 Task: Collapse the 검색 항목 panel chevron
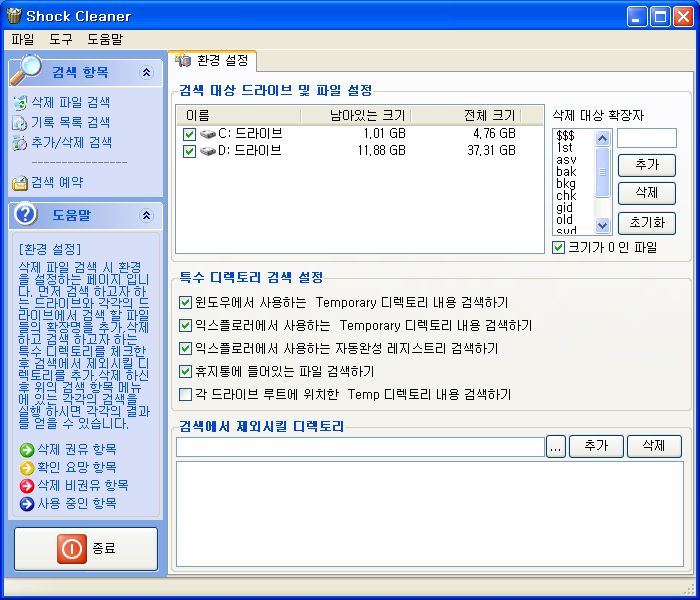click(146, 72)
